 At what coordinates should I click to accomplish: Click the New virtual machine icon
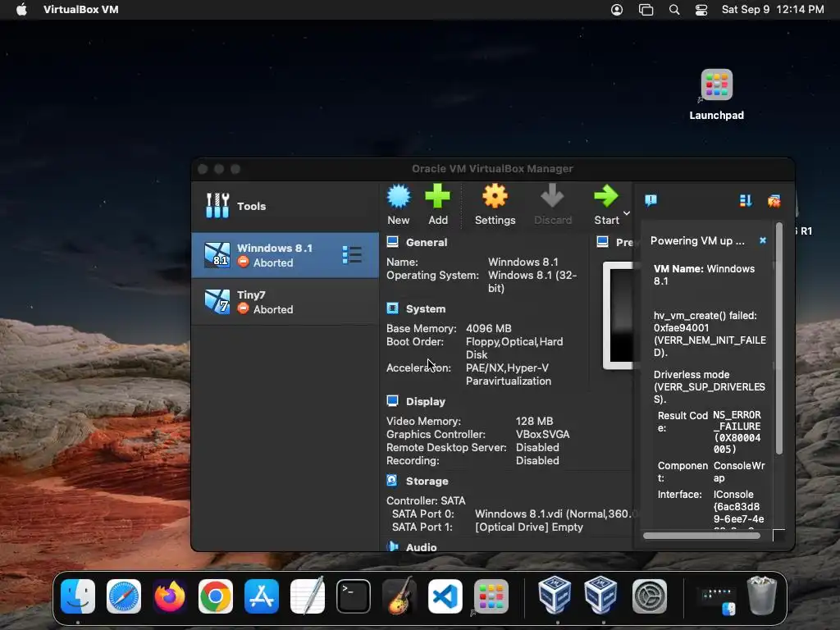pyautogui.click(x=399, y=197)
